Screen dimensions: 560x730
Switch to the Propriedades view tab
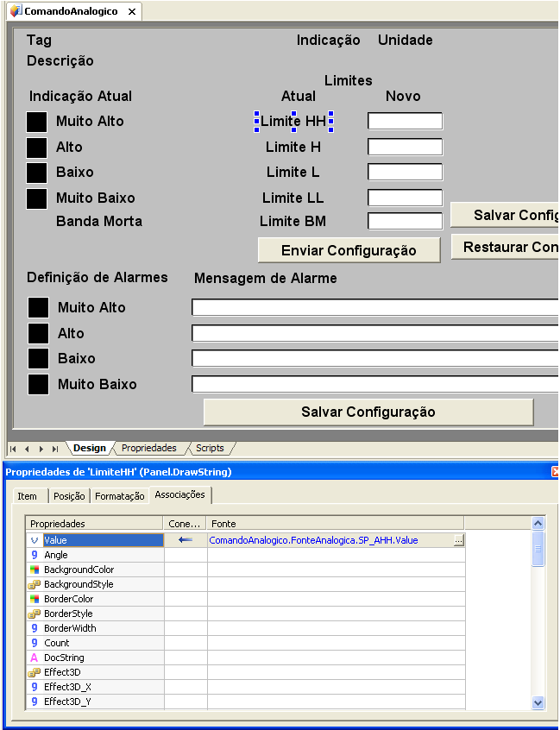(x=149, y=448)
